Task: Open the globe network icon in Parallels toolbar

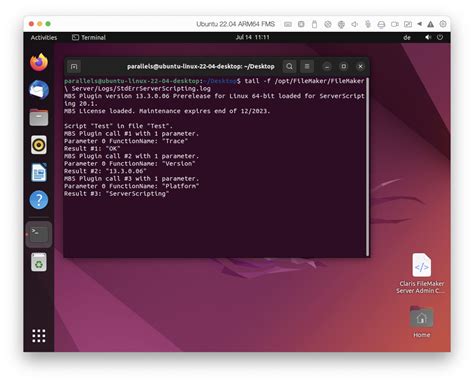Action: pos(341,24)
